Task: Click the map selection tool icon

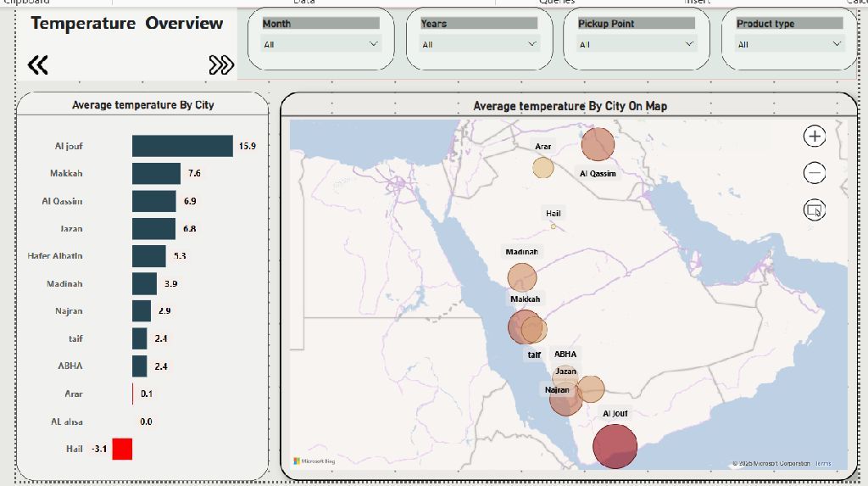Action: pos(814,209)
